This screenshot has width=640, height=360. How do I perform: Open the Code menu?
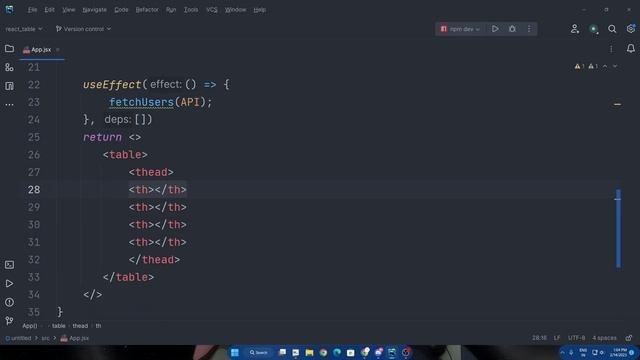tap(121, 9)
